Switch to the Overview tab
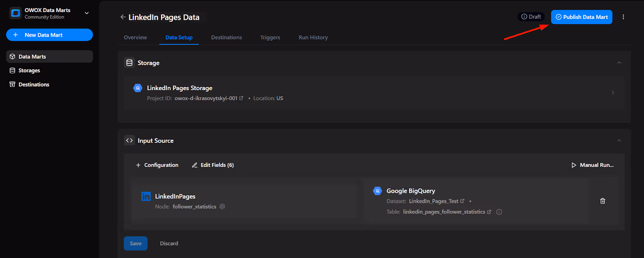 [x=135, y=37]
